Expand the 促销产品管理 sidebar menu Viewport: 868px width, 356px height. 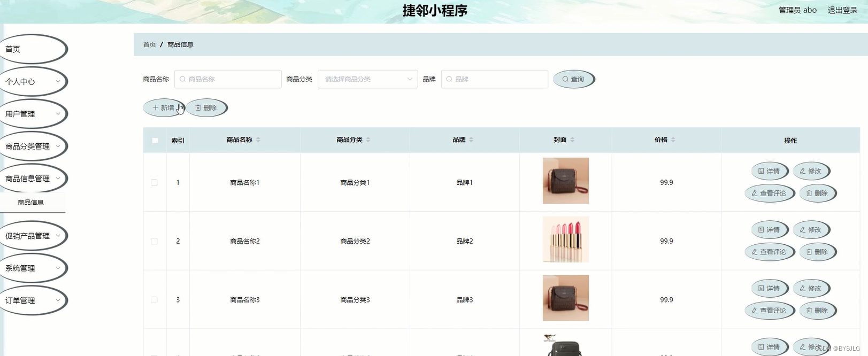[x=33, y=236]
